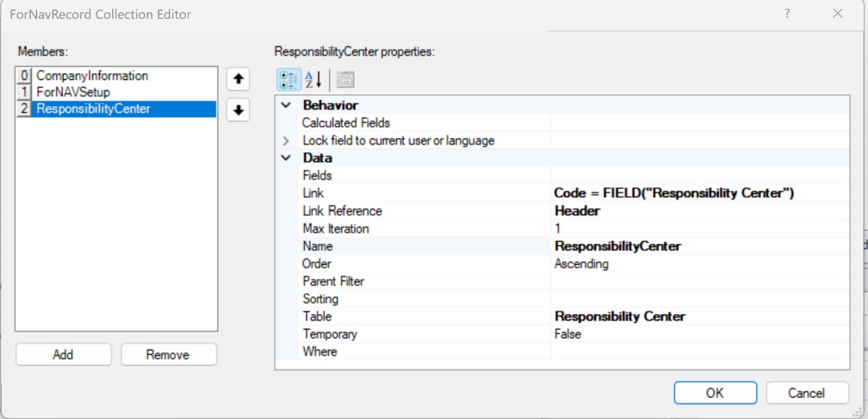Cancel the collection editor dialog
Viewport: 868px width, 419px height.
(x=807, y=393)
